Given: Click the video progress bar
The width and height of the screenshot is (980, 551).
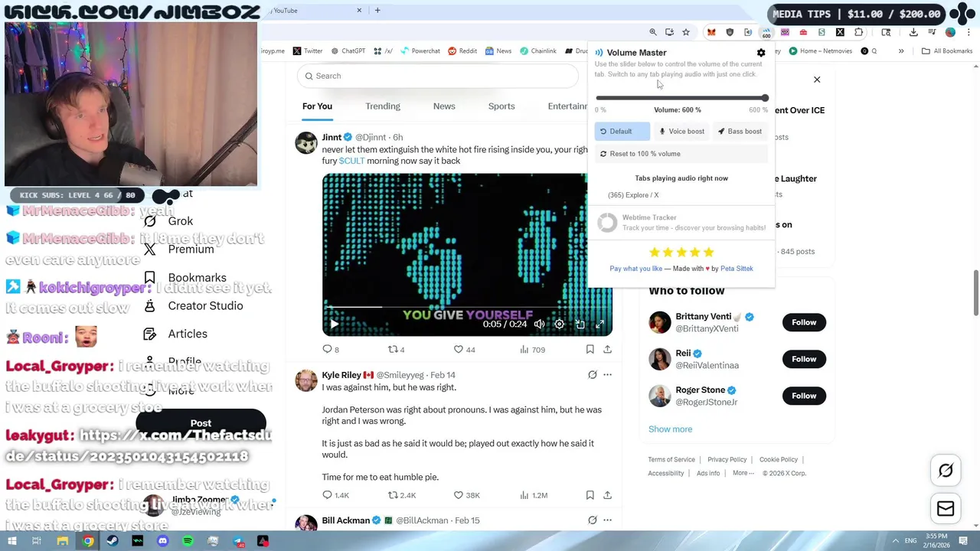Looking at the screenshot, I should click(467, 308).
